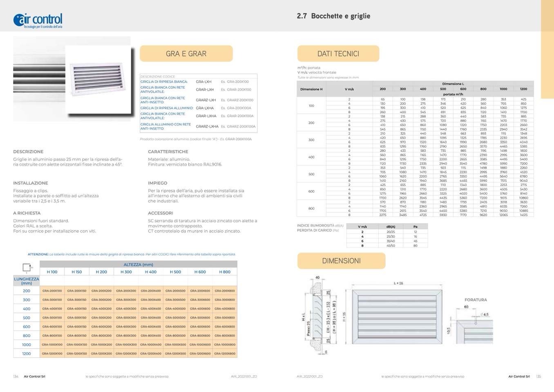
Task: Click the H 100 column header
Action: 52,272
